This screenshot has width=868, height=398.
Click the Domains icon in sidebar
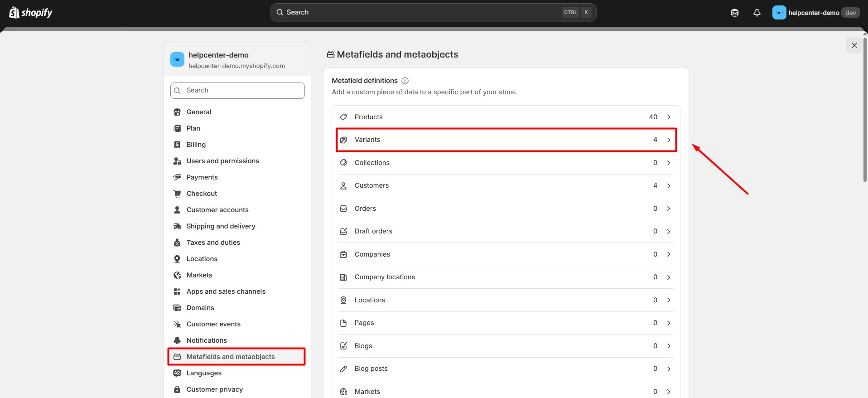[x=177, y=308]
